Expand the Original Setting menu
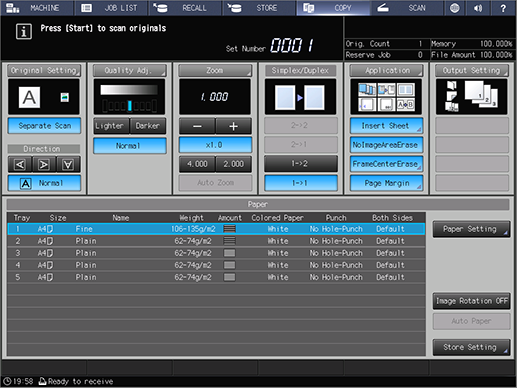 point(44,70)
